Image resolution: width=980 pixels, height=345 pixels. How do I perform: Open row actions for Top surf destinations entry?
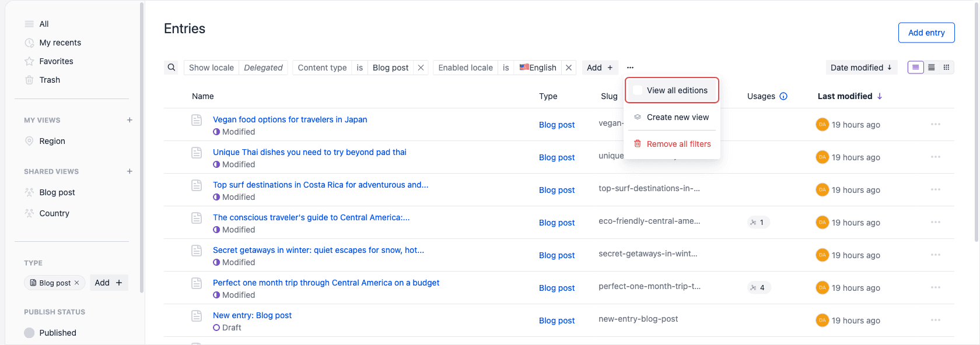(936, 189)
